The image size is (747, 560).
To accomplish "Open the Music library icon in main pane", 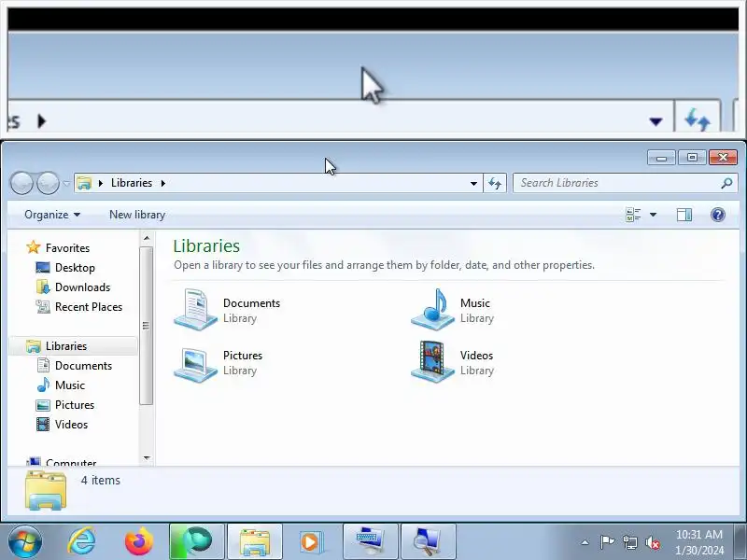I will tap(432, 310).
